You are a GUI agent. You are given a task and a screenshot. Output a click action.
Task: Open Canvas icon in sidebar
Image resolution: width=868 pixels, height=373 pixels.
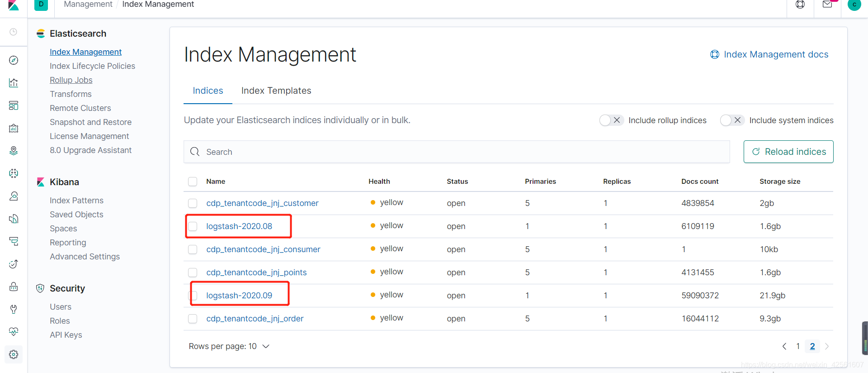(x=14, y=128)
